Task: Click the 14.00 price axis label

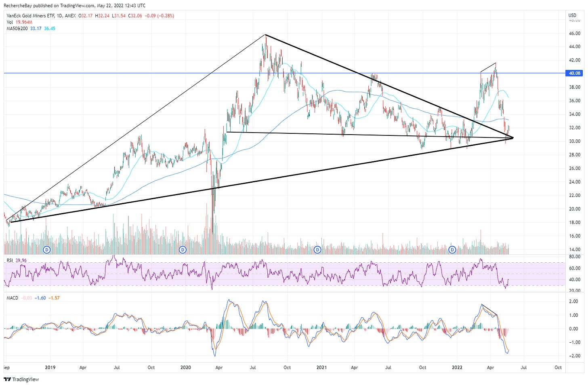Action: point(575,249)
